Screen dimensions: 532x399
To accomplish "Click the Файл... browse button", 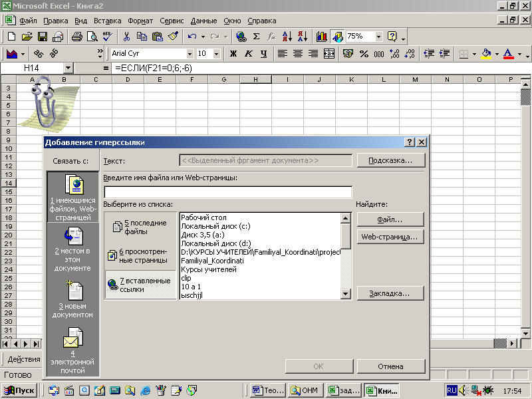I will [x=390, y=219].
